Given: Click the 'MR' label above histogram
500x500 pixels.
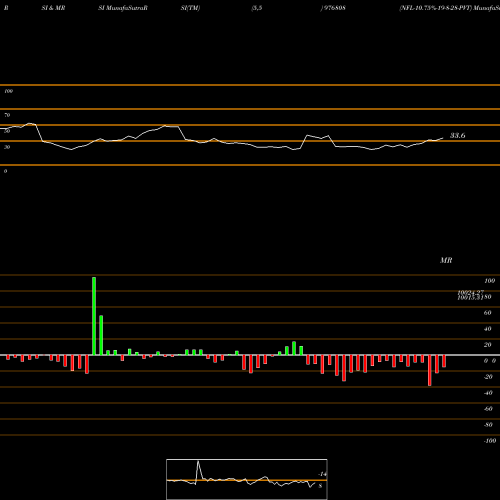Looking at the screenshot, I should pos(446,260).
